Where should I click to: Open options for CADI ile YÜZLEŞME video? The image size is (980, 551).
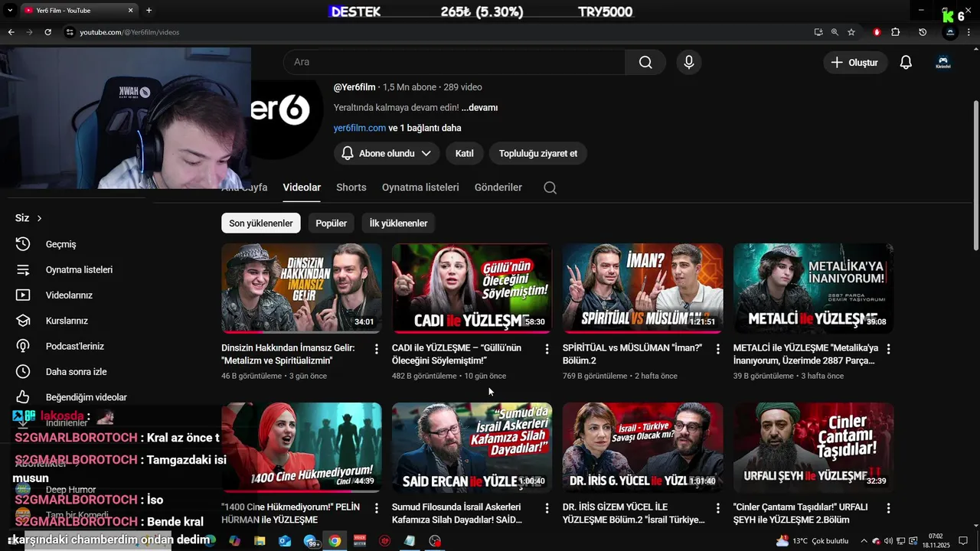547,349
